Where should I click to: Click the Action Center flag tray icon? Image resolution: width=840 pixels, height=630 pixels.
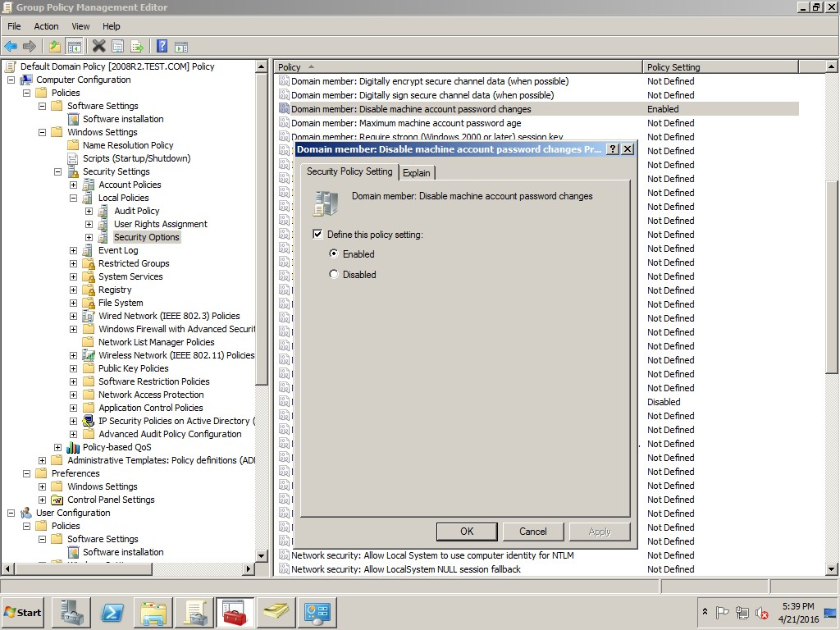(722, 612)
